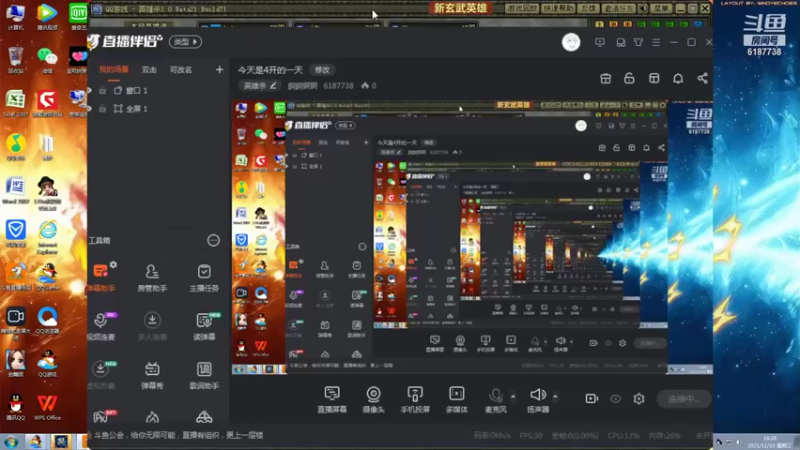
Task: Open the 弹幕秀 tool
Action: coord(152,374)
